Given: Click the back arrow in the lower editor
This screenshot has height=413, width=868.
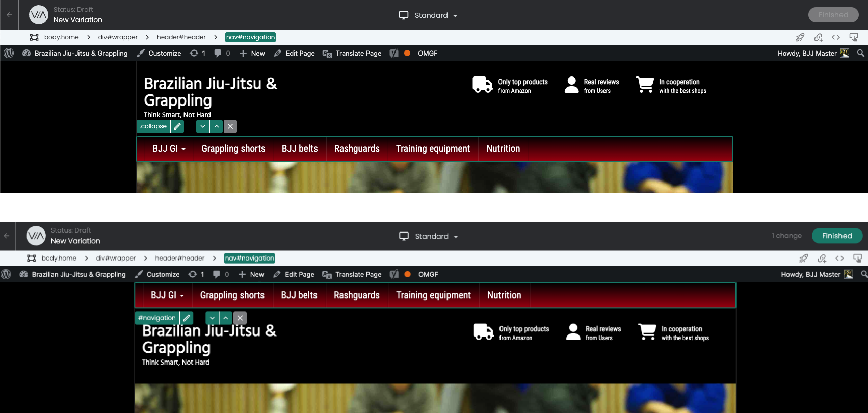Looking at the screenshot, I should click(x=7, y=236).
